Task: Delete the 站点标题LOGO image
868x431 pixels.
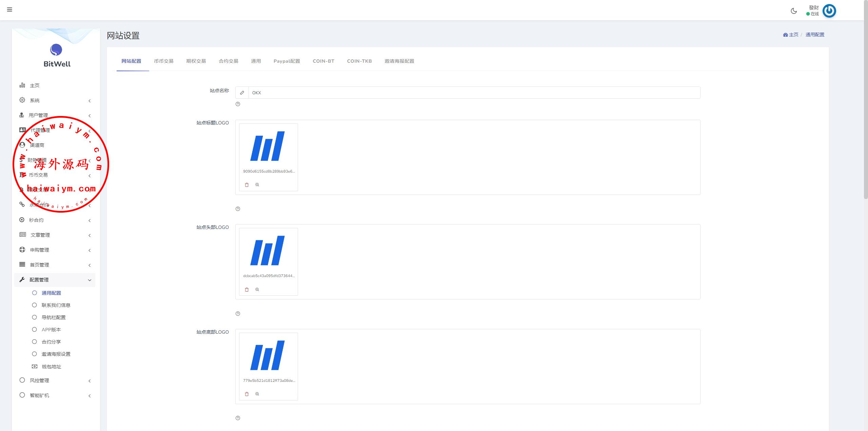Action: (247, 185)
